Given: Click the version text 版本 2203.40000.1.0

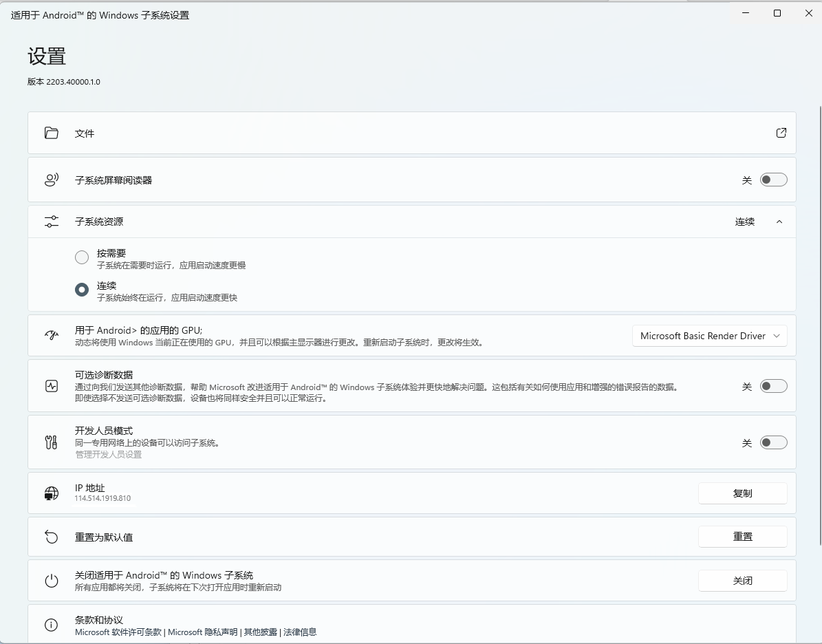Looking at the screenshot, I should (x=64, y=82).
